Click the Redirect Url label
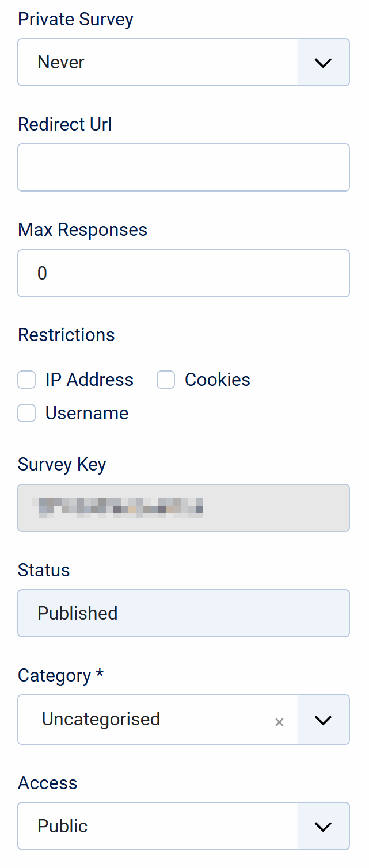The width and height of the screenshot is (369, 868). [x=64, y=124]
